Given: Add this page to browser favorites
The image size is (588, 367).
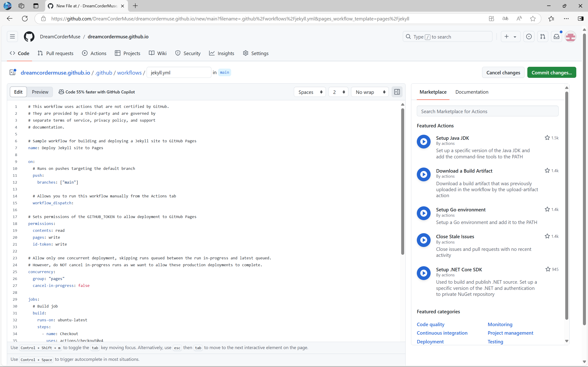Looking at the screenshot, I should [533, 19].
